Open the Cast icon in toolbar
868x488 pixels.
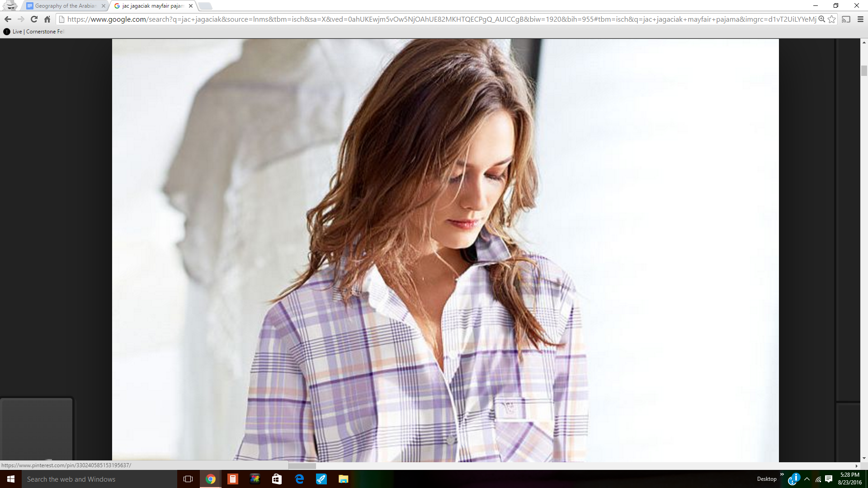pos(846,19)
